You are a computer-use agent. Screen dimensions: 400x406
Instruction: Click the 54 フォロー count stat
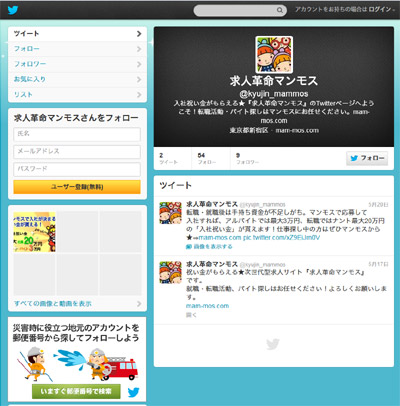(207, 158)
